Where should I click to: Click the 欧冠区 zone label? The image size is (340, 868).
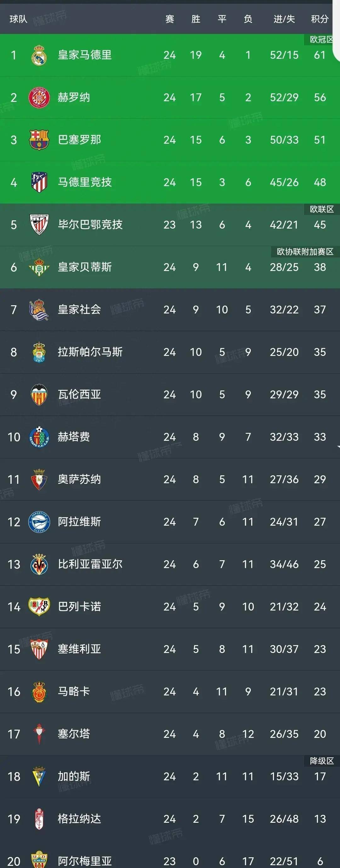pos(321,39)
